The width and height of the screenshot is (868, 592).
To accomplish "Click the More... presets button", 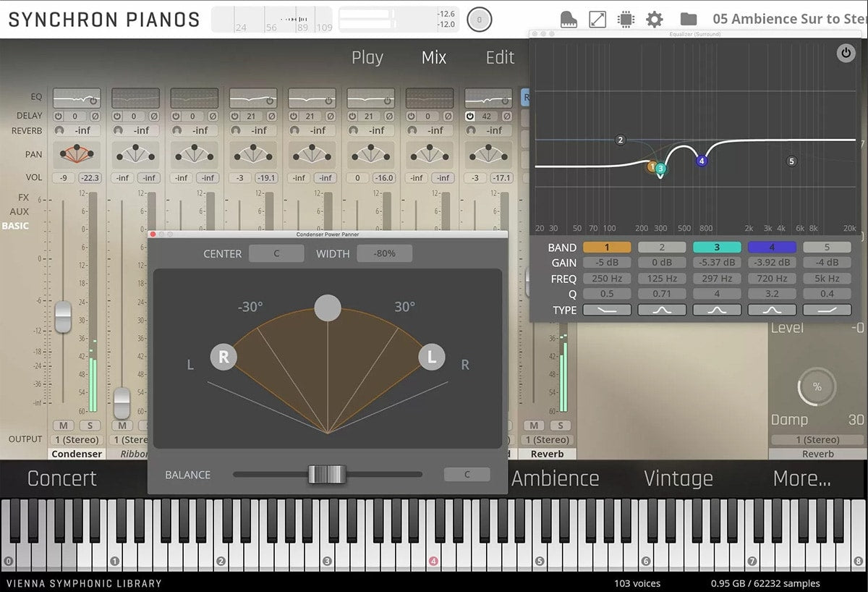I will (801, 478).
